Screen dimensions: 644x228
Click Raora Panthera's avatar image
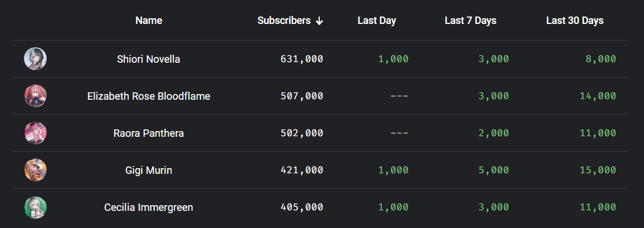(35, 133)
